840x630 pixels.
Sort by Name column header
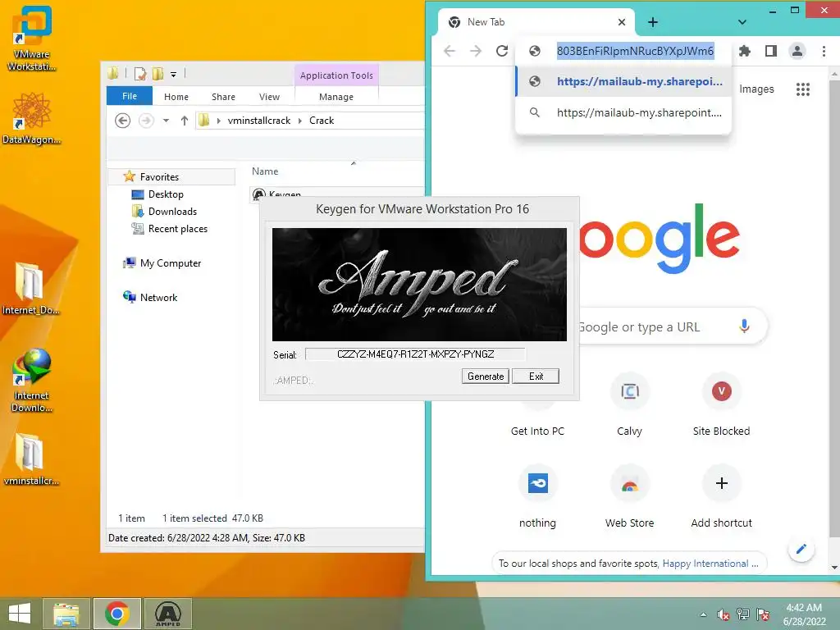click(x=265, y=171)
